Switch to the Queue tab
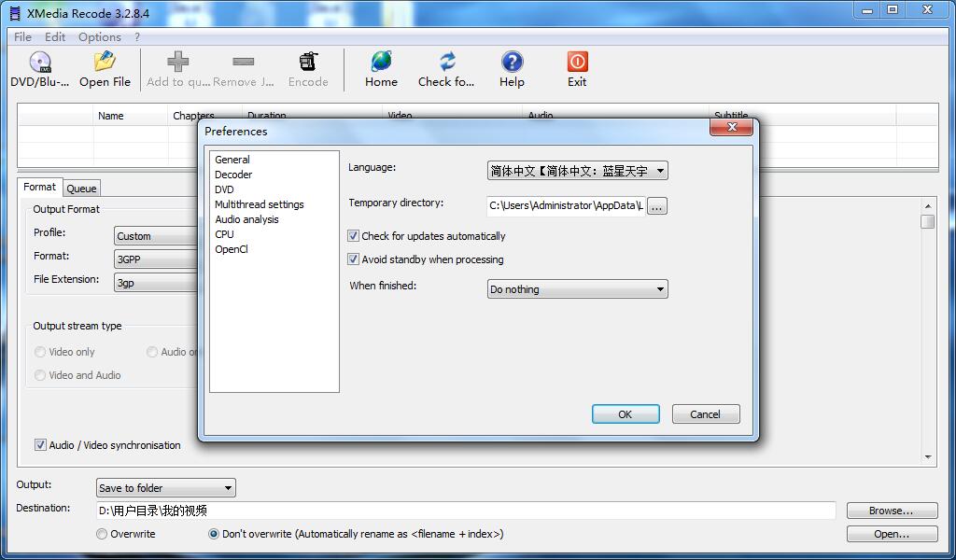Image resolution: width=956 pixels, height=560 pixels. [81, 189]
